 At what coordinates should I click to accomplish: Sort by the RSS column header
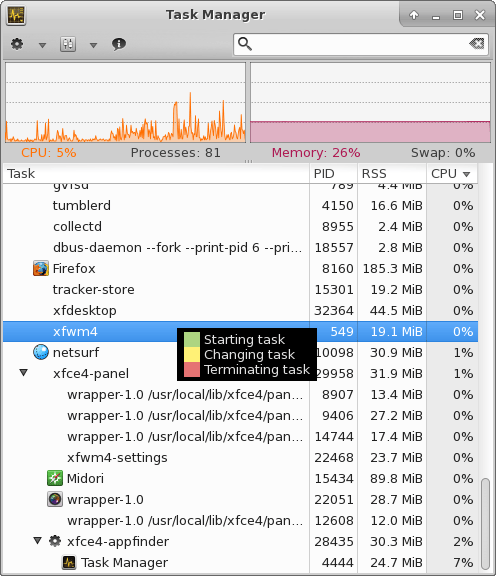click(x=392, y=173)
